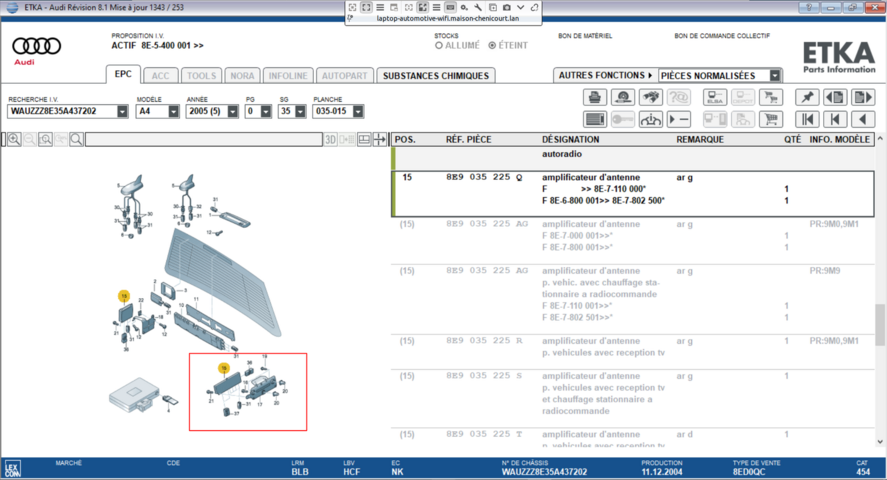This screenshot has height=480, width=887.
Task: Click the ELSA toolbar button
Action: 715,97
